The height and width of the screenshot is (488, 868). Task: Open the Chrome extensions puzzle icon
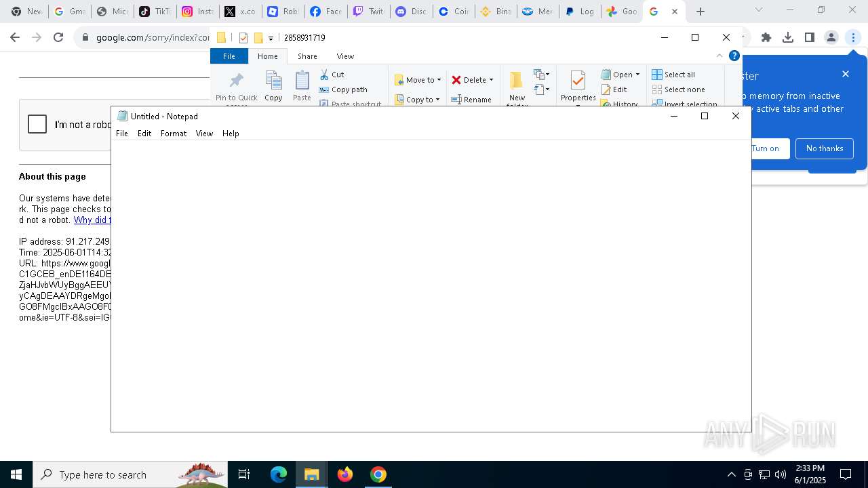click(766, 37)
